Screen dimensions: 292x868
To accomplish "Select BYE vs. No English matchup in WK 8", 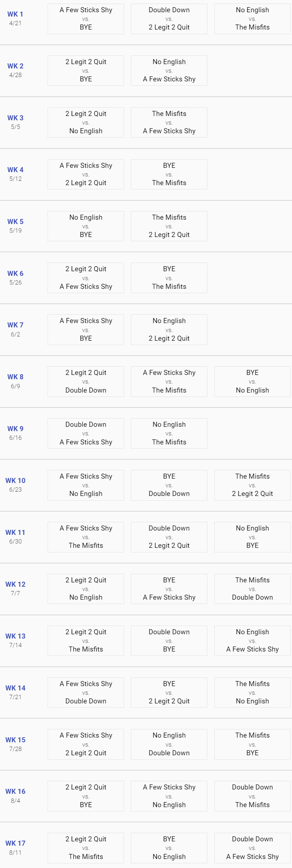I will pos(252,381).
